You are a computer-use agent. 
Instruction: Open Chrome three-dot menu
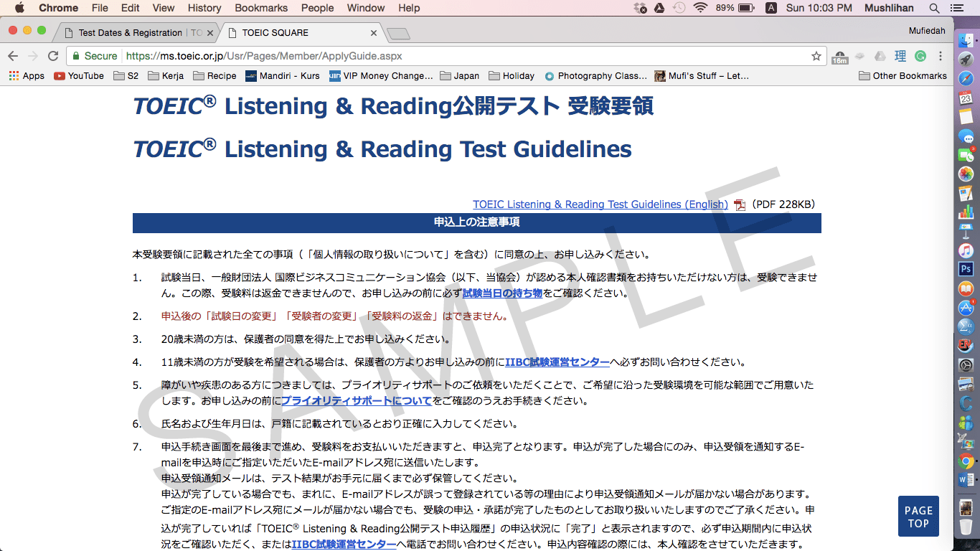click(x=941, y=56)
